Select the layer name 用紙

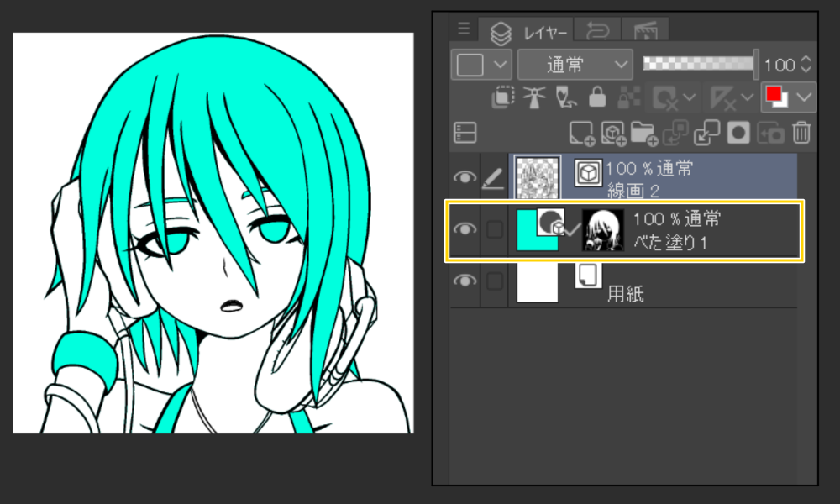(x=625, y=293)
